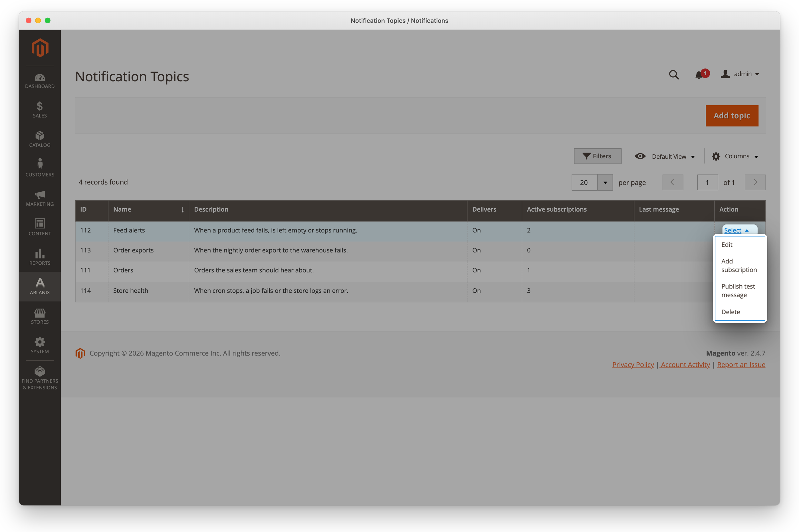Click the current page number field
Screen dimensions: 799x532
point(707,183)
